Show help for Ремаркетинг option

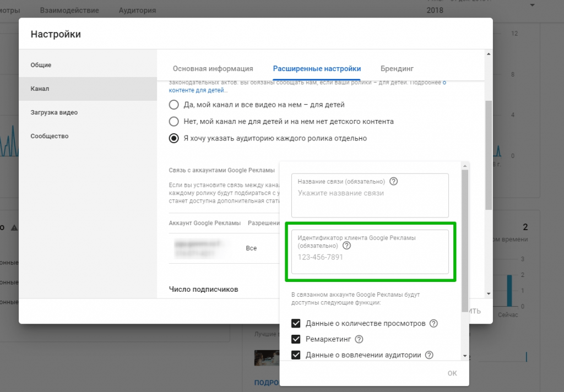pyautogui.click(x=359, y=339)
